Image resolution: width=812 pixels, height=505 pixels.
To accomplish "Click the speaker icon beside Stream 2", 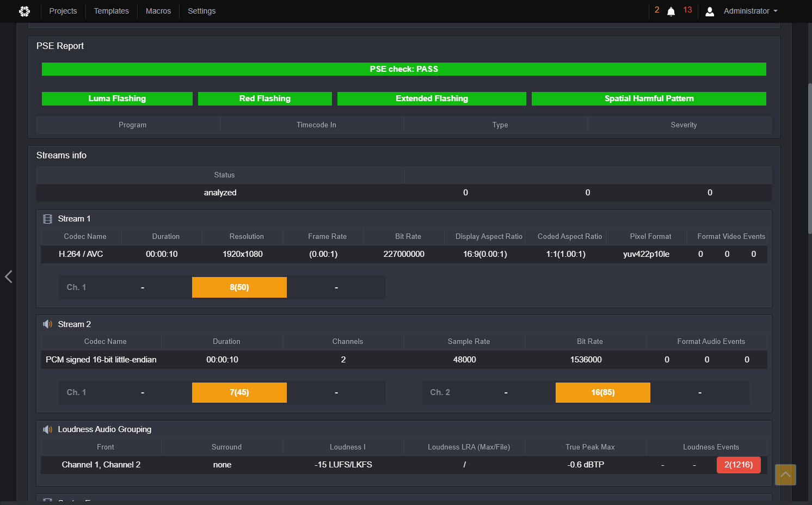I will (x=47, y=324).
